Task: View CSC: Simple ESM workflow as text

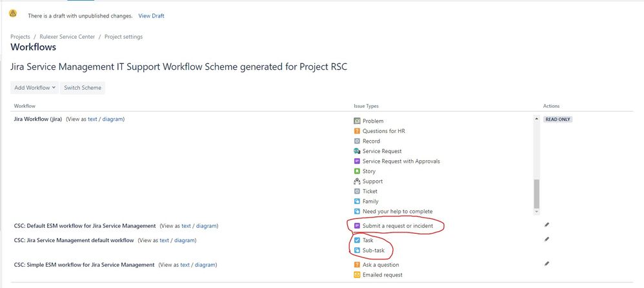Action: pos(185,265)
